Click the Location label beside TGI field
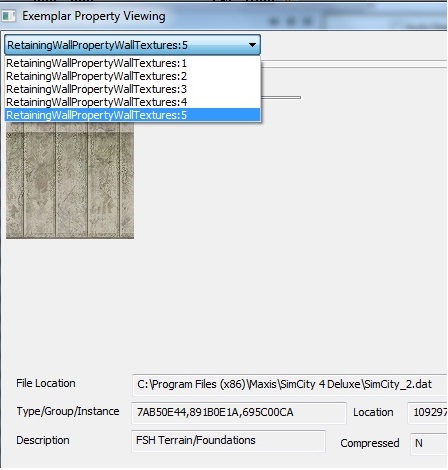This screenshot has height=470, width=448. (373, 412)
